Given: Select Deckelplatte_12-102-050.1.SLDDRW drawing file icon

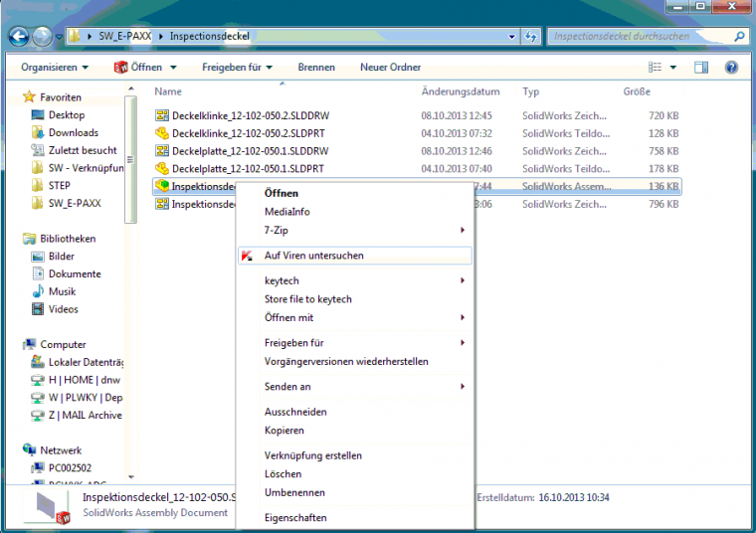Looking at the screenshot, I should (x=162, y=151).
